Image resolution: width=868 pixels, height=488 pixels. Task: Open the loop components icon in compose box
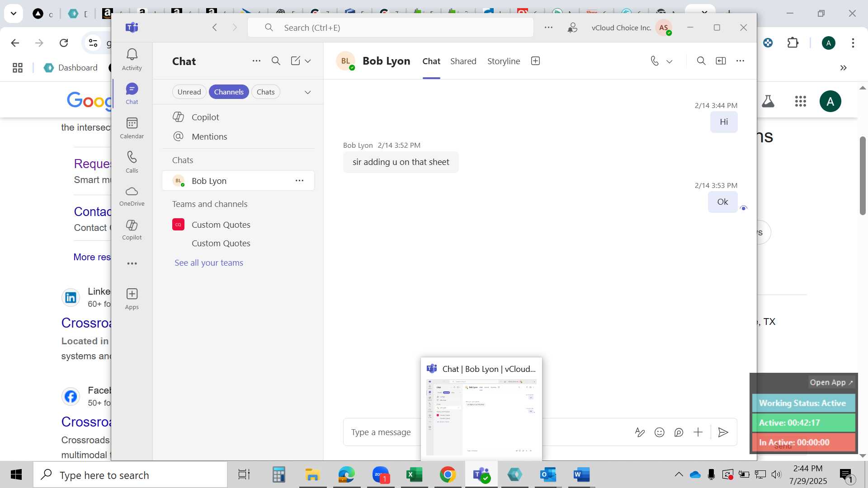click(x=679, y=432)
